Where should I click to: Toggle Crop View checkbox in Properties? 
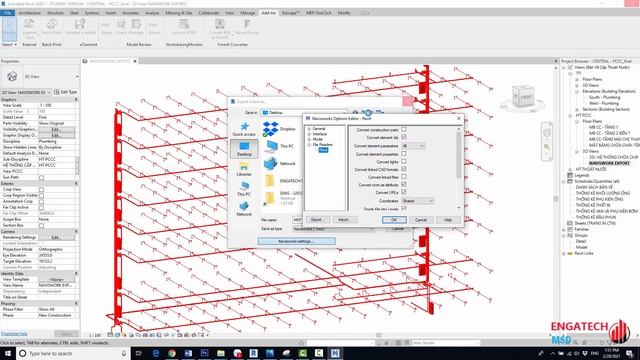coord(41,189)
